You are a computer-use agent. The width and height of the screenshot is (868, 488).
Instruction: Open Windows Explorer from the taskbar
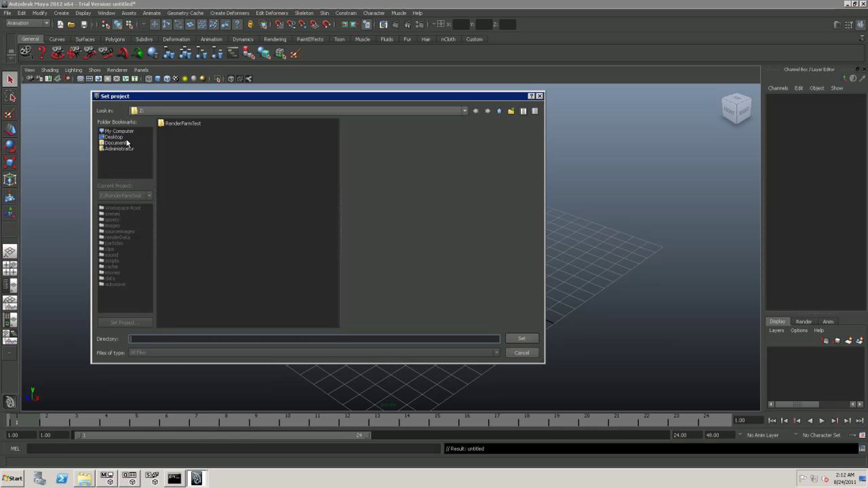(84, 478)
